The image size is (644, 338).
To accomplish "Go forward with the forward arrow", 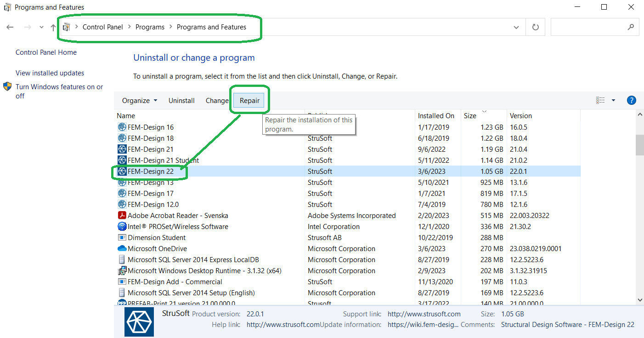I will click(28, 27).
